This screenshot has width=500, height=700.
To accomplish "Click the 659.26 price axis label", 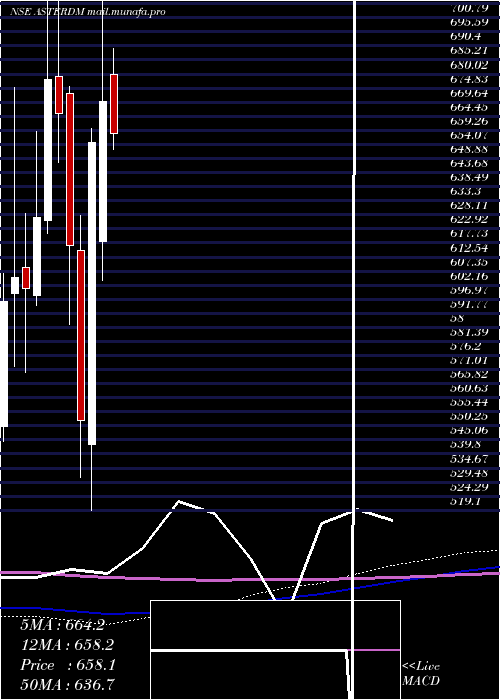I will [x=470, y=121].
